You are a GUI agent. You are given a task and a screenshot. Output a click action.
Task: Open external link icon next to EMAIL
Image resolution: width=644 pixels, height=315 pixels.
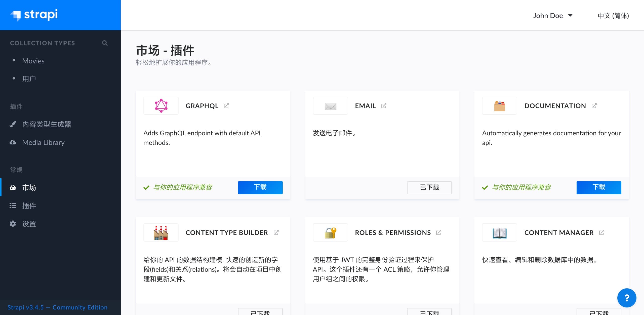384,106
